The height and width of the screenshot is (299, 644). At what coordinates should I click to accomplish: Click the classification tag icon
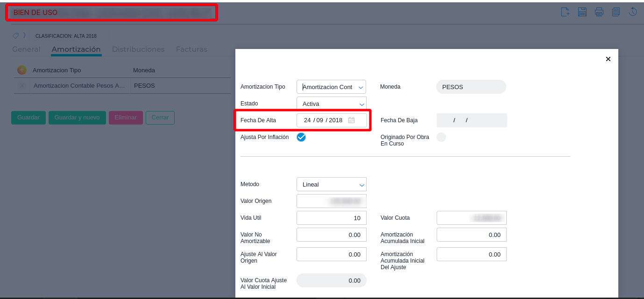point(15,36)
